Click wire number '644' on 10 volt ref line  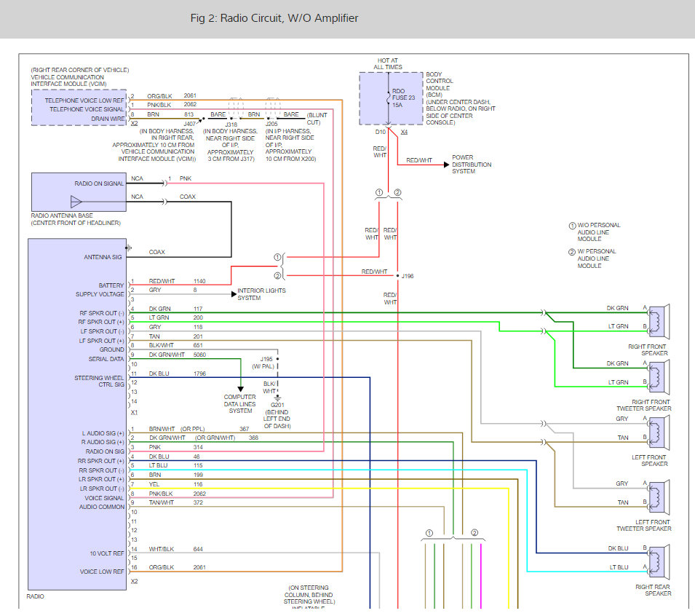198,549
